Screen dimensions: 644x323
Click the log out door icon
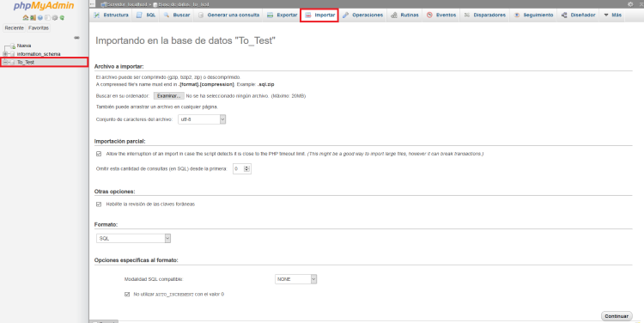(33, 18)
